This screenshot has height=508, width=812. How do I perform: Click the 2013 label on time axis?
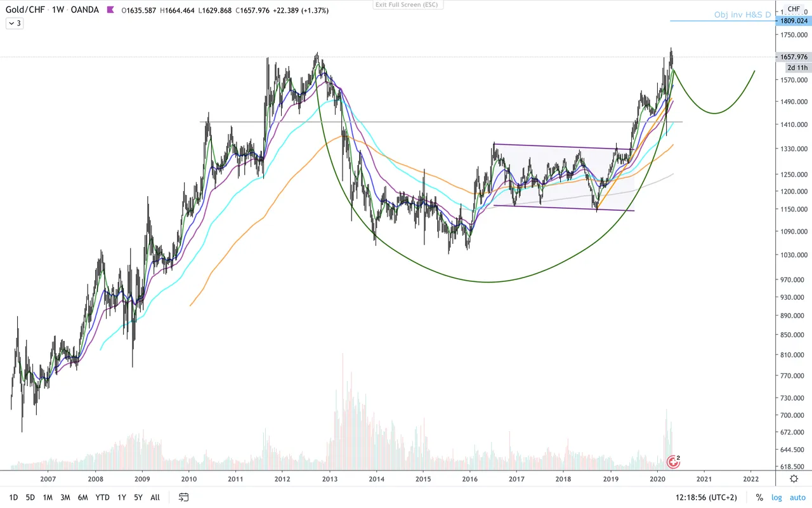(329, 479)
